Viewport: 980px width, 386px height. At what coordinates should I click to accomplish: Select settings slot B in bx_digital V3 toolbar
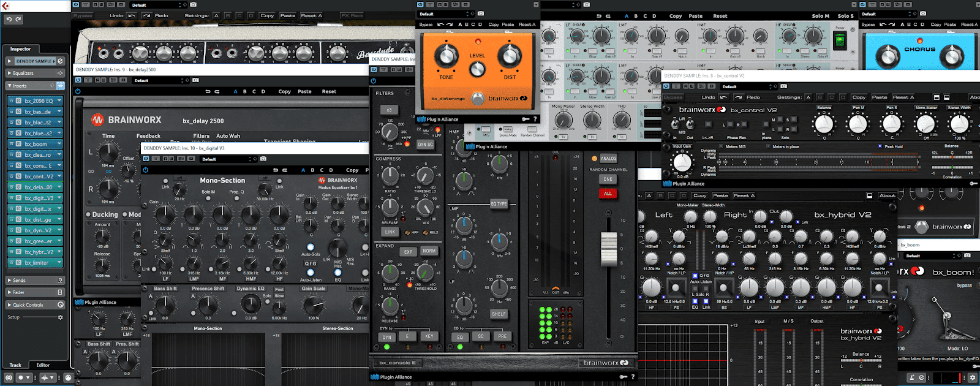point(312,170)
